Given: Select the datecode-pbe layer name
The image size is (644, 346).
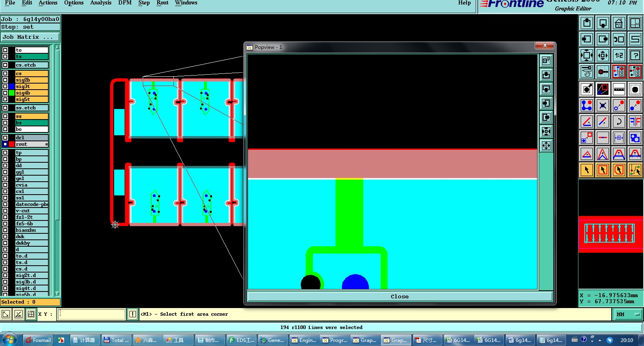Looking at the screenshot, I should 31,204.
